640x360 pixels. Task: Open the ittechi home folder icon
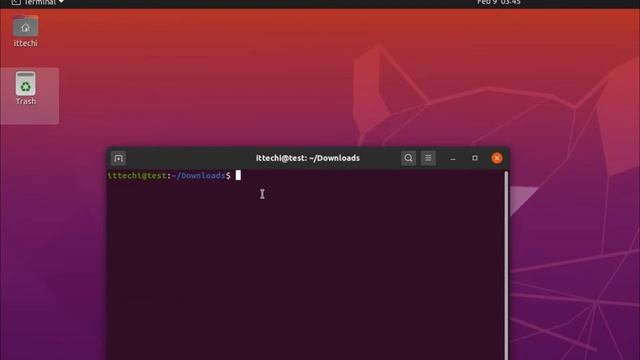pos(25,26)
